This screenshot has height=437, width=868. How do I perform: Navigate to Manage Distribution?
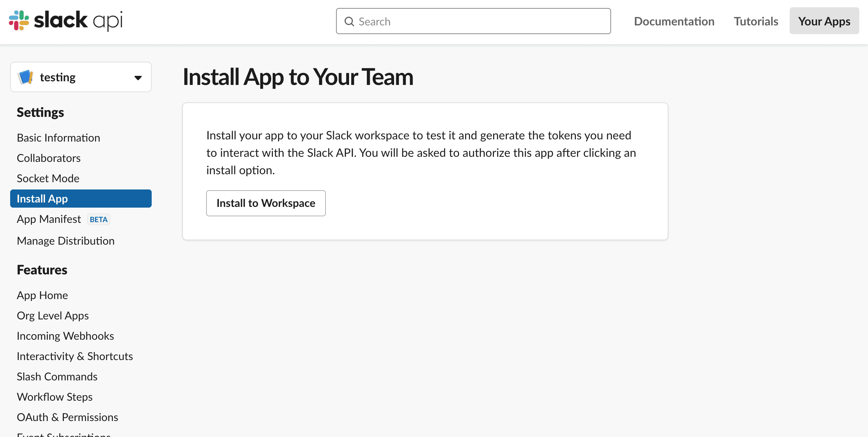pos(66,241)
